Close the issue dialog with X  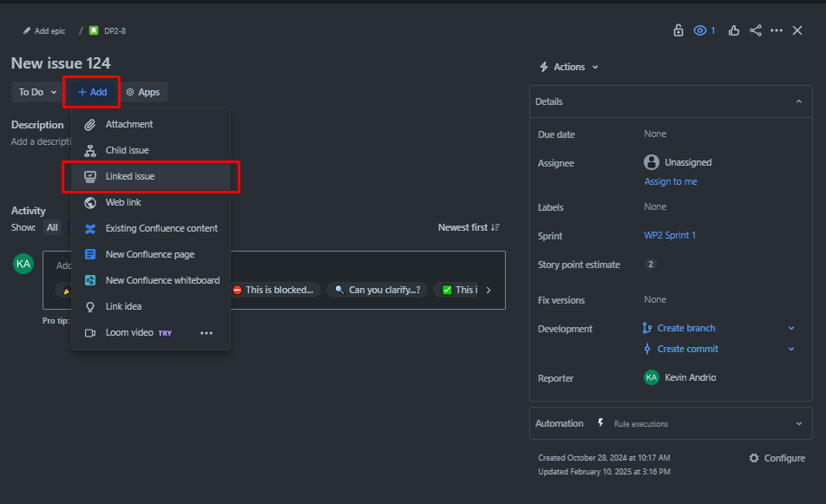coord(797,30)
